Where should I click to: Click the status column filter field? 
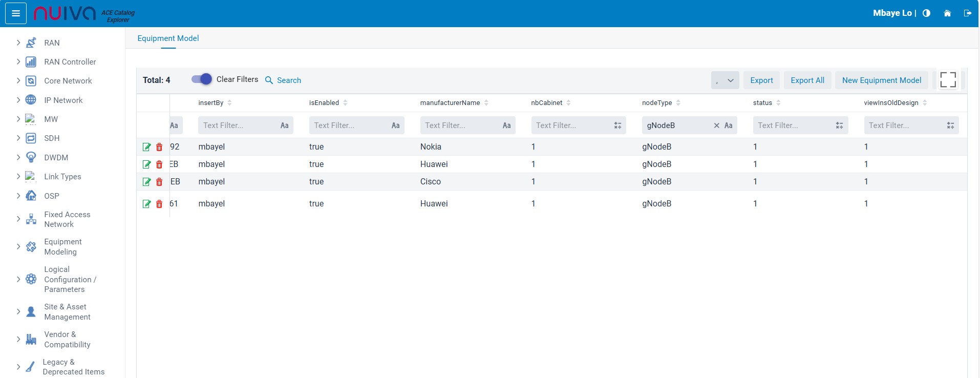[794, 125]
